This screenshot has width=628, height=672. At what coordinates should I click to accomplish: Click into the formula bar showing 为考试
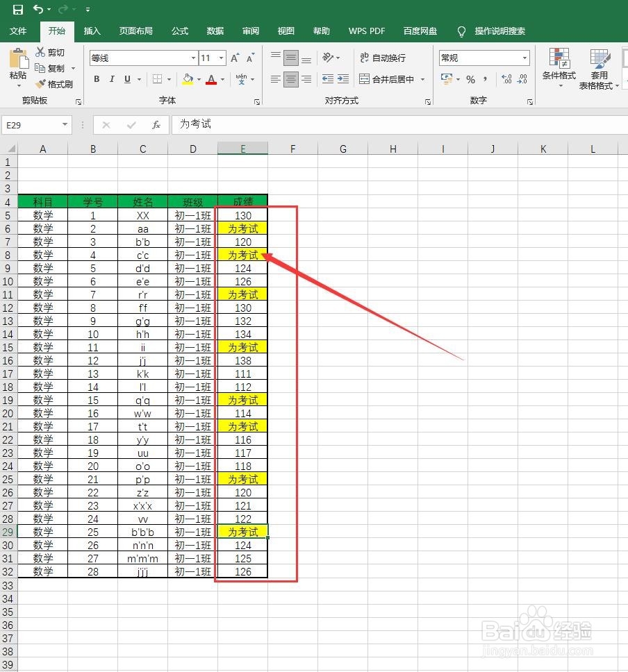point(399,125)
